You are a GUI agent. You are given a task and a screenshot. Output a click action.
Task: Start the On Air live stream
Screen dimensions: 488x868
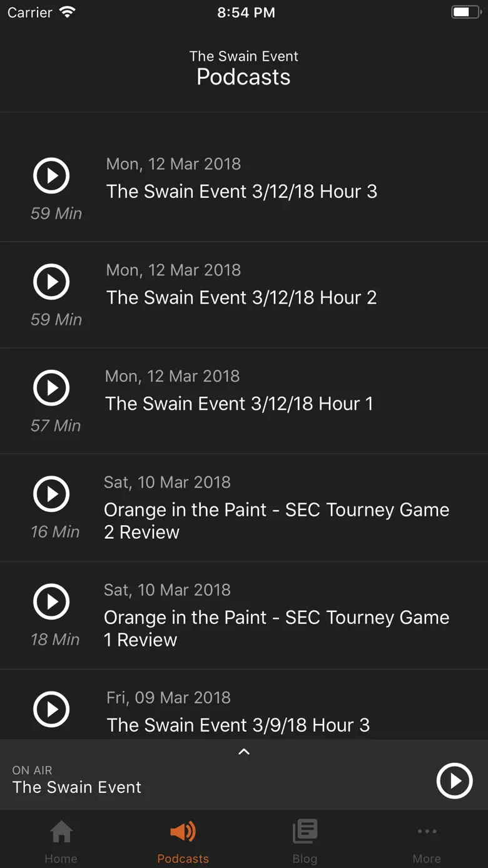(454, 781)
